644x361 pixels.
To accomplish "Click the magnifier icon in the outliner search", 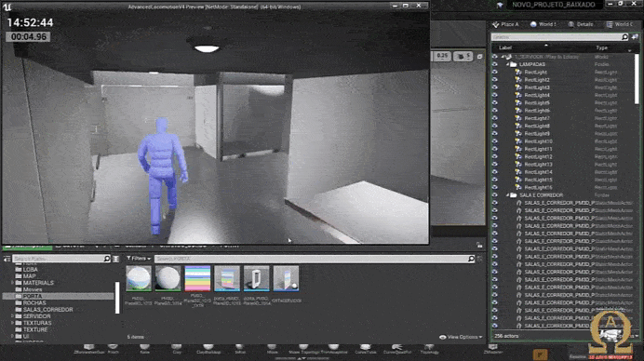I will click(x=624, y=37).
